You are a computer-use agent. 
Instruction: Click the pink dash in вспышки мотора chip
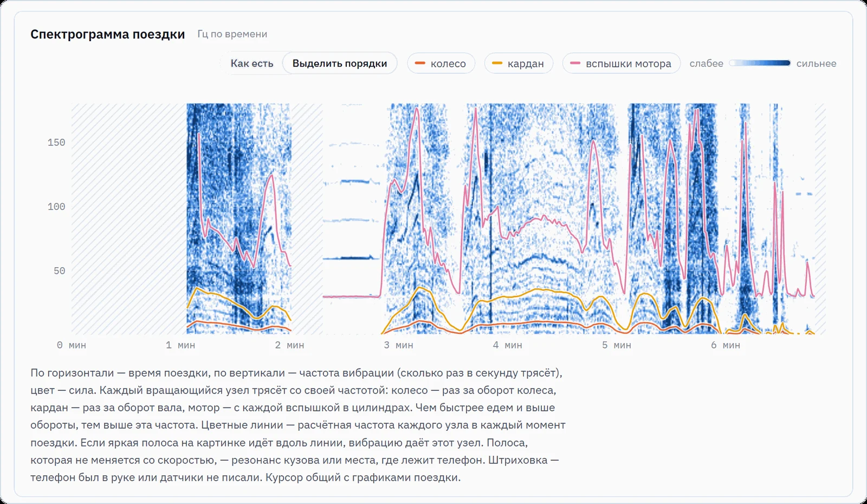click(x=575, y=63)
